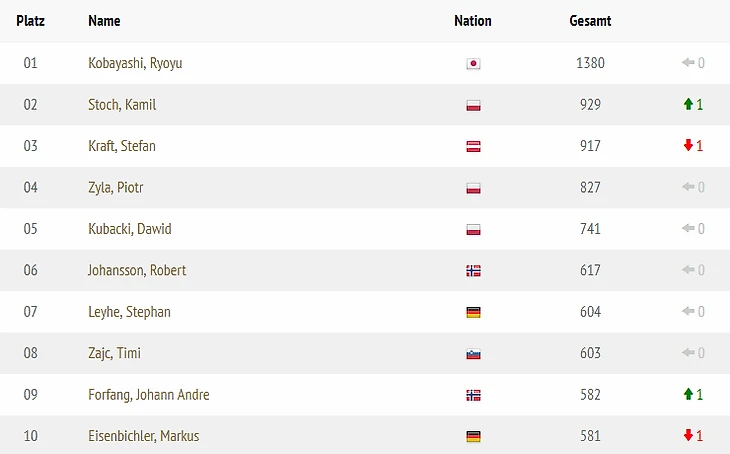This screenshot has height=454, width=730.
Task: Sort by Platz column header
Action: point(30,20)
